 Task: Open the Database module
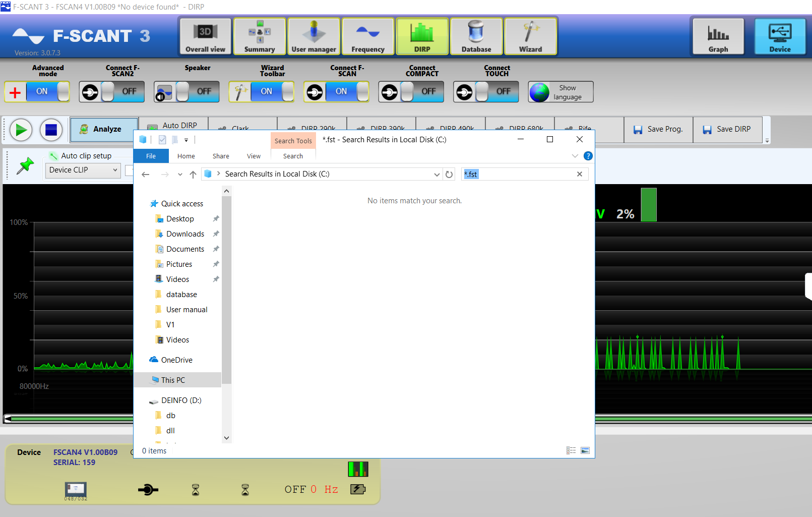pos(476,36)
